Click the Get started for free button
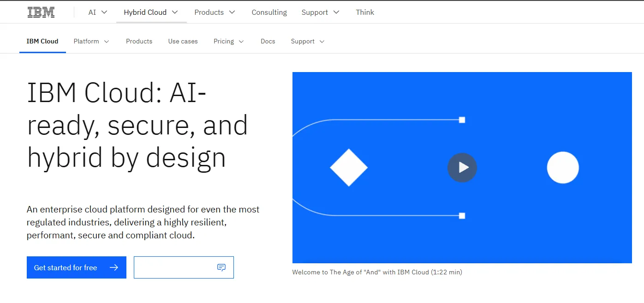This screenshot has width=644, height=303. [77, 267]
